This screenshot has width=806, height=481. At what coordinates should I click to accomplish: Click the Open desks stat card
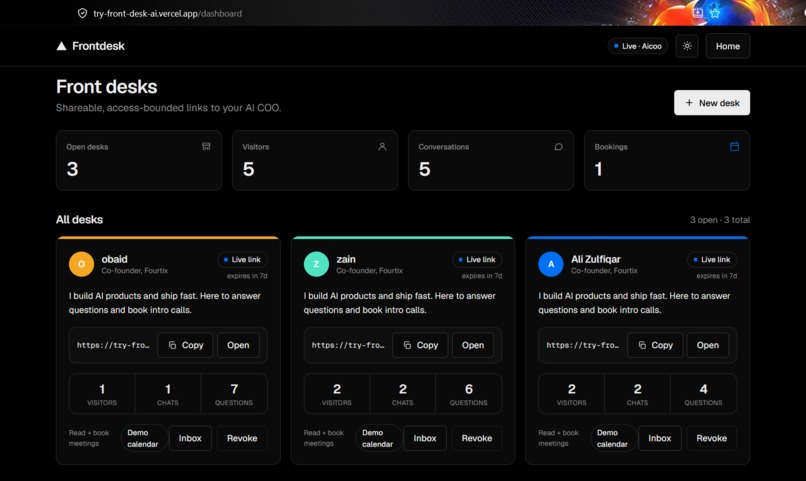point(139,160)
